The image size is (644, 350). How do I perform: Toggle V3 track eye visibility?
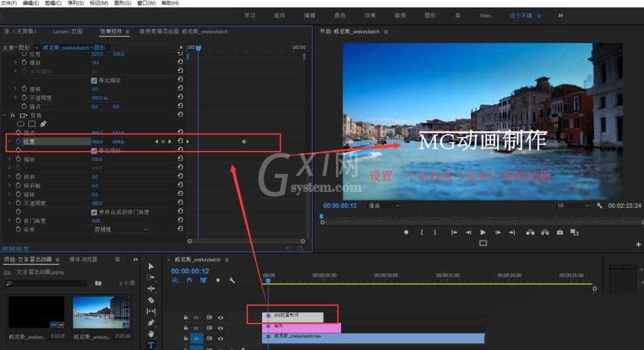tap(221, 318)
